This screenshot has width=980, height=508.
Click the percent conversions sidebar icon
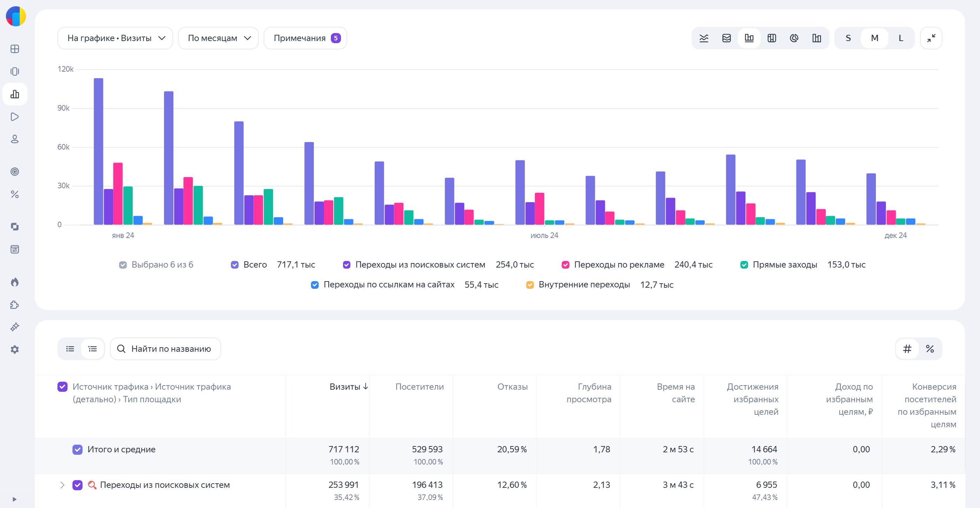point(15,195)
